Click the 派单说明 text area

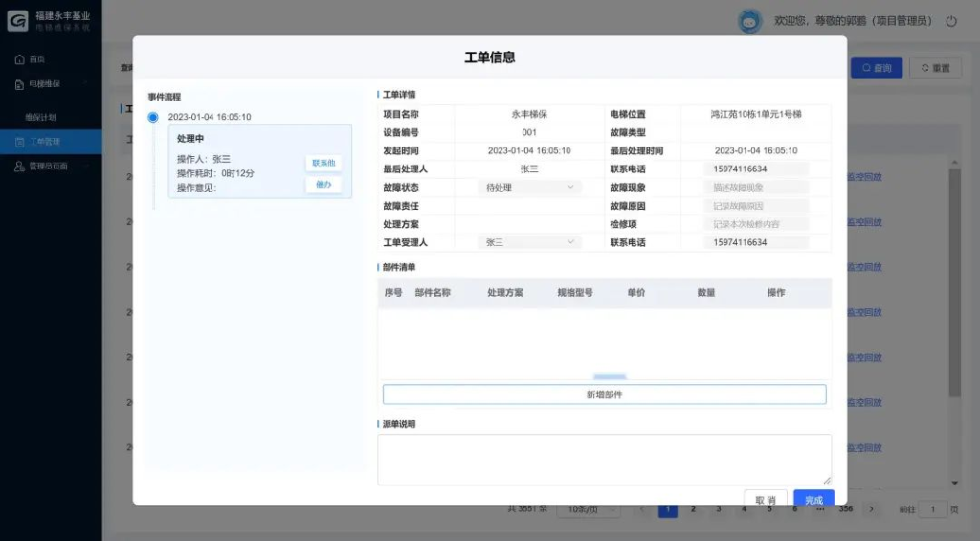click(x=604, y=460)
